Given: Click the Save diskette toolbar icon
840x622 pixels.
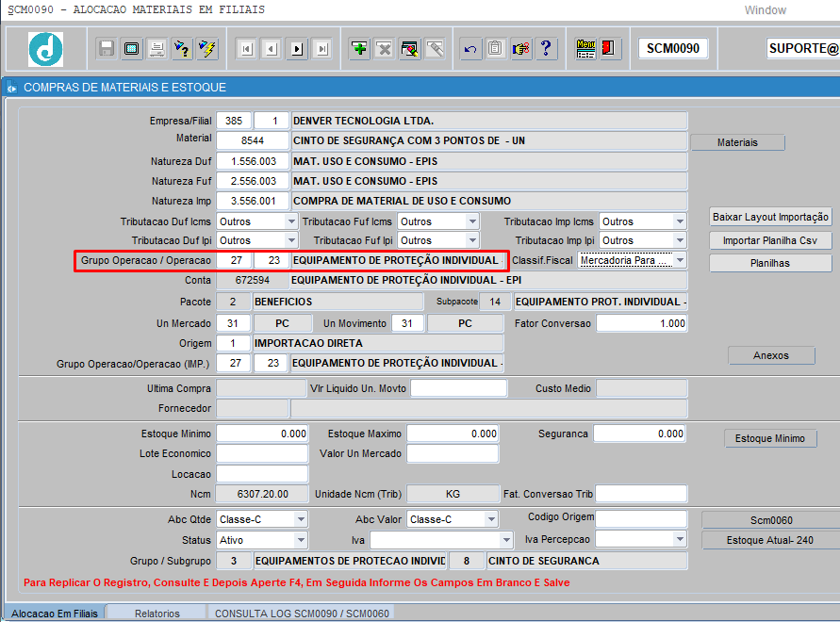Looking at the screenshot, I should click(107, 49).
